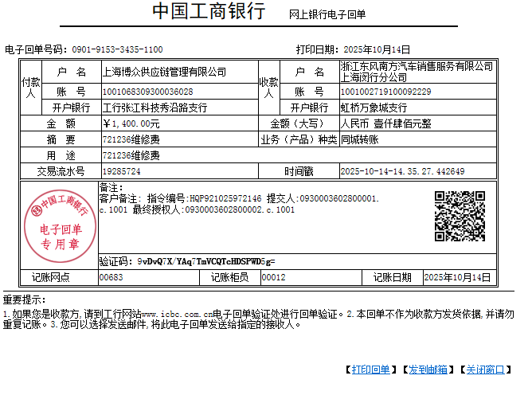Click the 发到邮箱 send to email link
The height and width of the screenshot is (403, 532).
pos(428,370)
